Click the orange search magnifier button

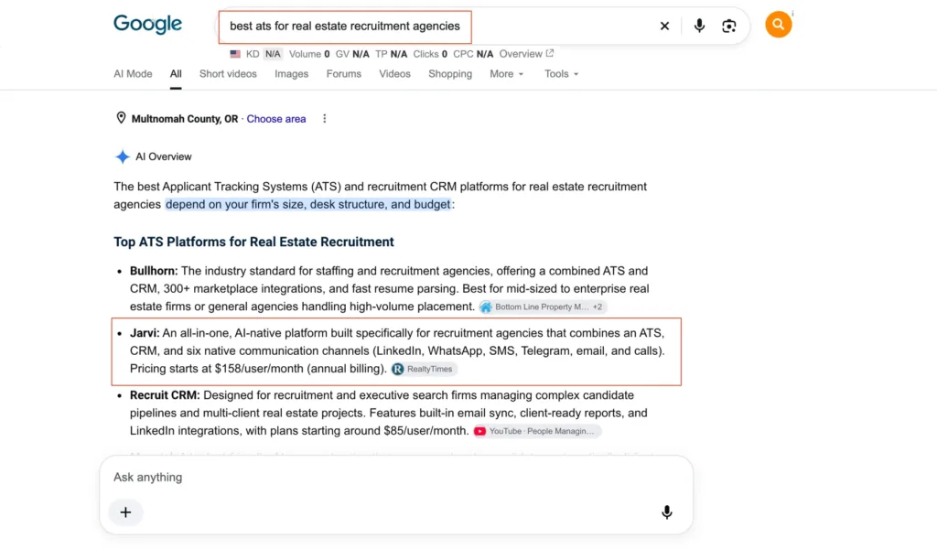[778, 25]
